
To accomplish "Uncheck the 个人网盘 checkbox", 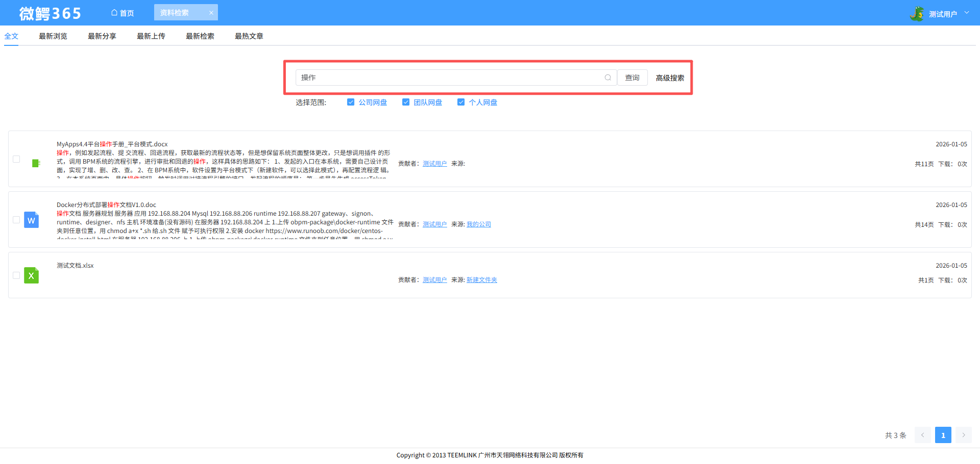I will point(461,102).
